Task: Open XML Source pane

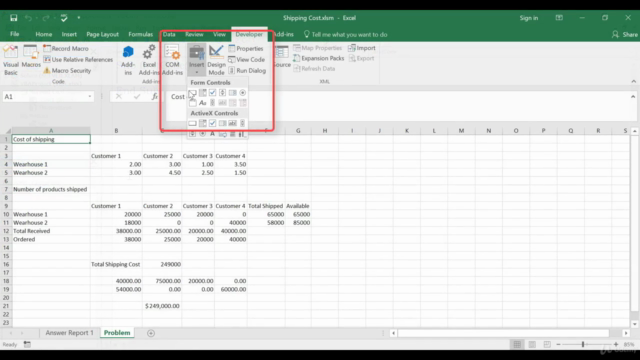Action: [282, 57]
